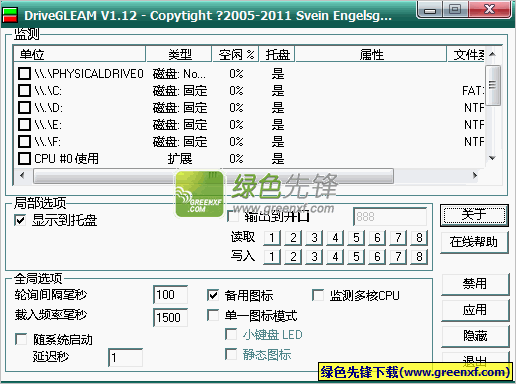Toggle the 备用图标 checkbox
516x384 pixels.
[x=213, y=295]
